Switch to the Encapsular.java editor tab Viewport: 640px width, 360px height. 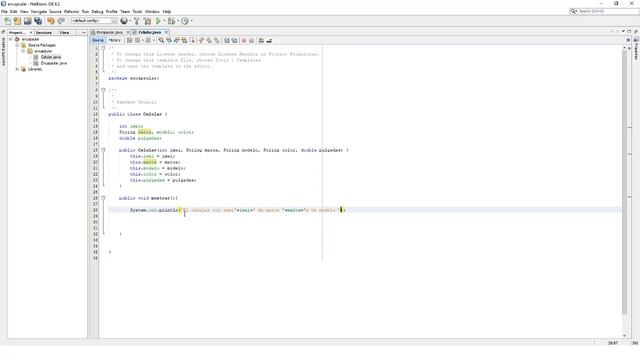(110, 32)
